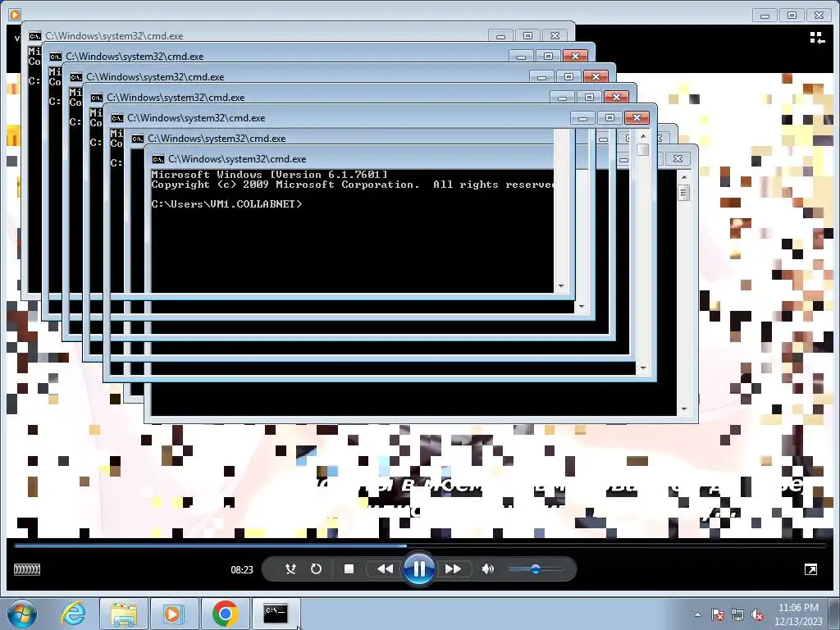
Task: Open the network tray icon
Action: (737, 614)
